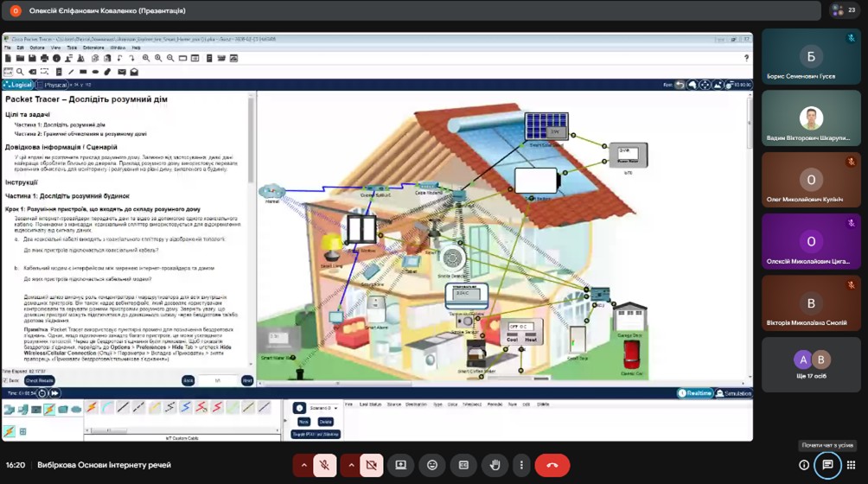This screenshot has height=484, width=868.
Task: Click the question mark help icon
Action: (x=746, y=58)
